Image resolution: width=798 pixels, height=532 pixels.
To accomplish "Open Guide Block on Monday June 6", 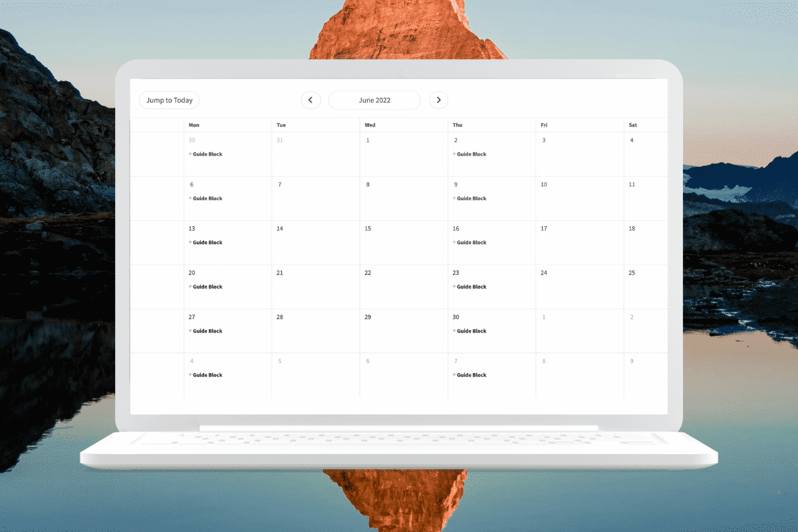I will pyautogui.click(x=206, y=198).
